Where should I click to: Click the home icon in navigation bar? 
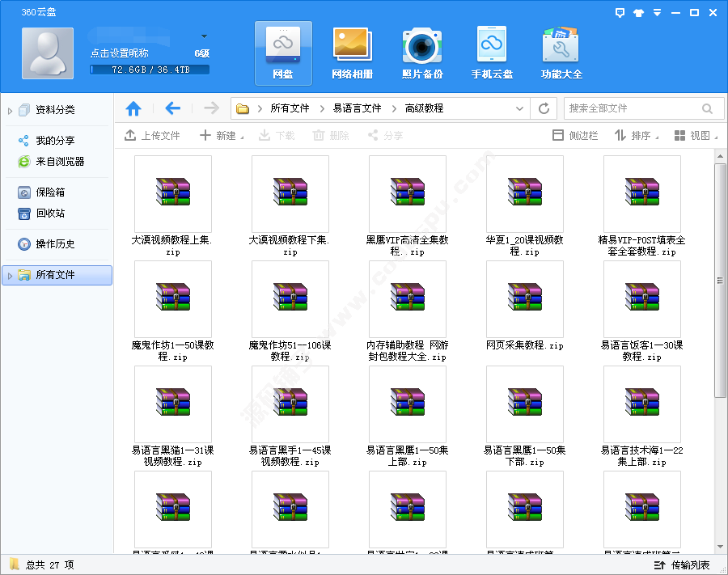[133, 108]
